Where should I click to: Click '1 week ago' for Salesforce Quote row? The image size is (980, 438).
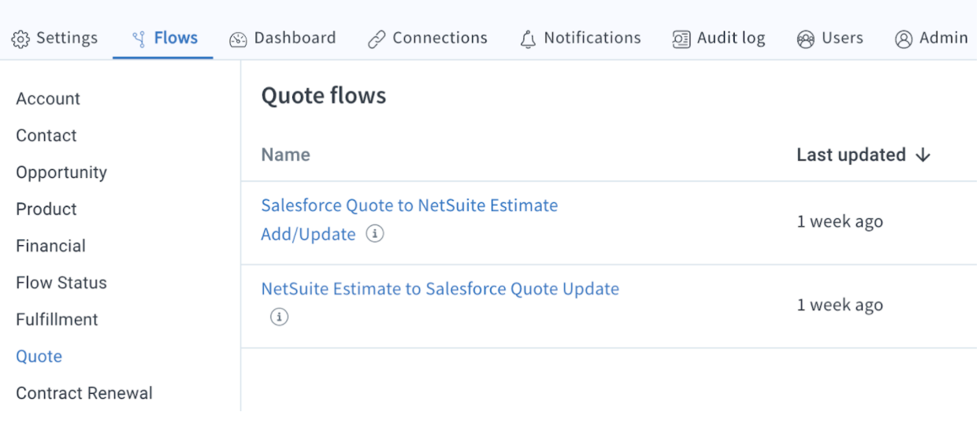pyautogui.click(x=840, y=222)
